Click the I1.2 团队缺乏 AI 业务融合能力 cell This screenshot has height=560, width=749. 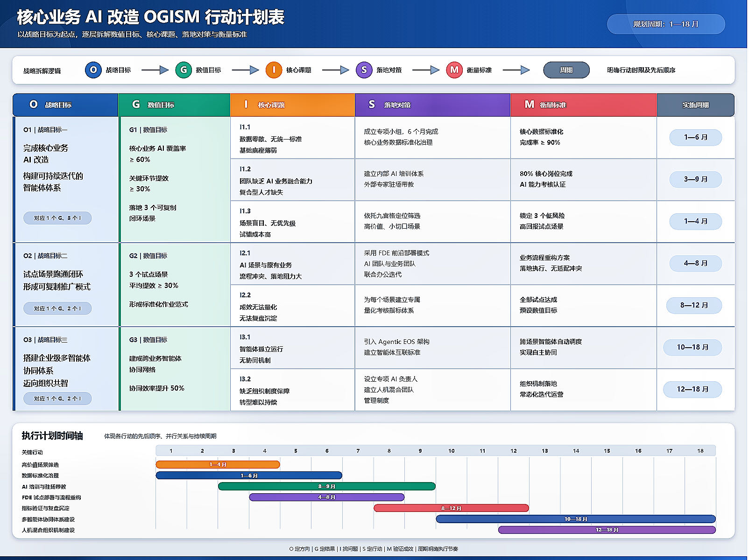(293, 180)
